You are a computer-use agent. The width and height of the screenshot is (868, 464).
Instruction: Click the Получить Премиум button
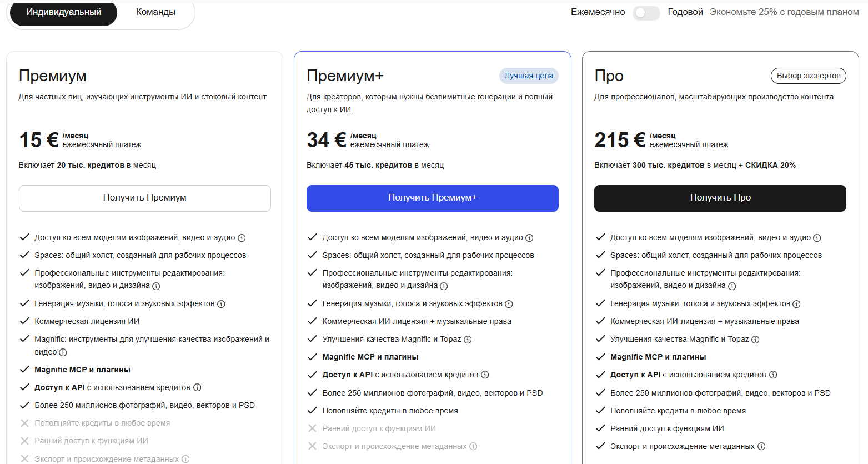(x=145, y=198)
